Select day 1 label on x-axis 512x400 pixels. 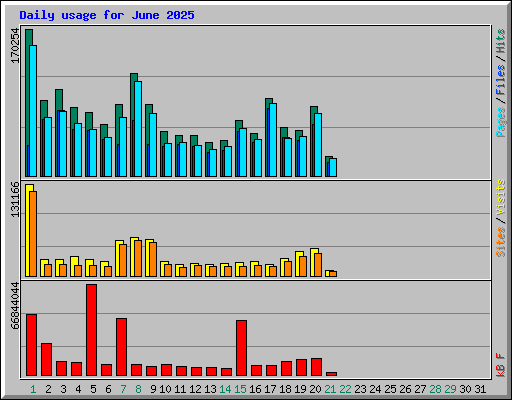point(33,389)
